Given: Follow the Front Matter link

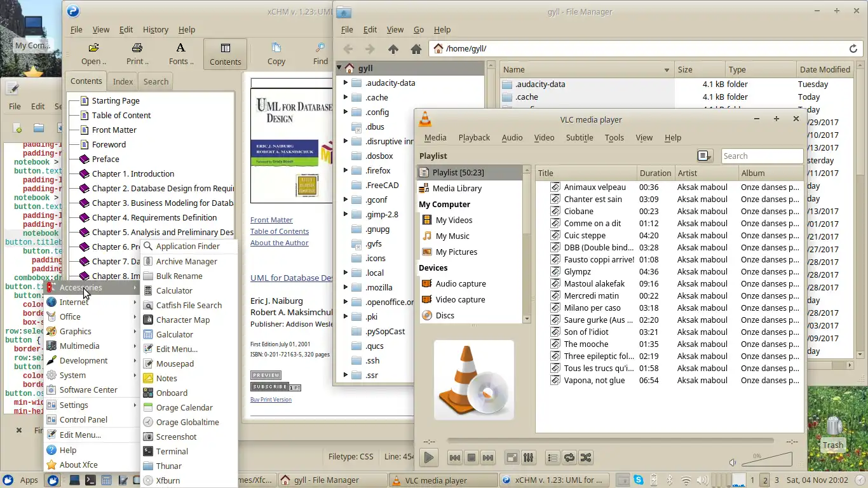Looking at the screenshot, I should coord(271,220).
